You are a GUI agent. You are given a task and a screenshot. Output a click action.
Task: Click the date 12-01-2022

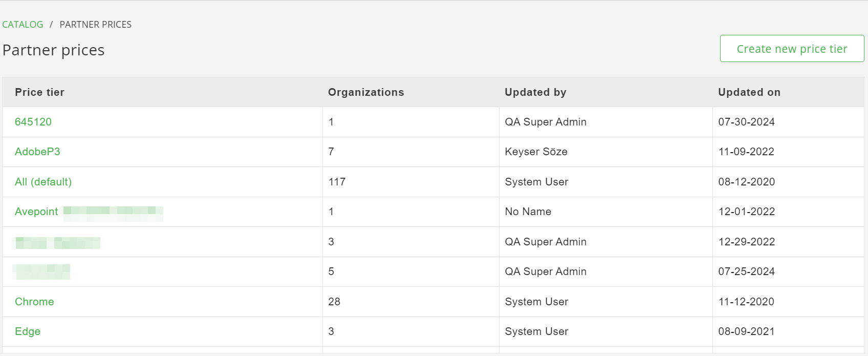click(747, 212)
